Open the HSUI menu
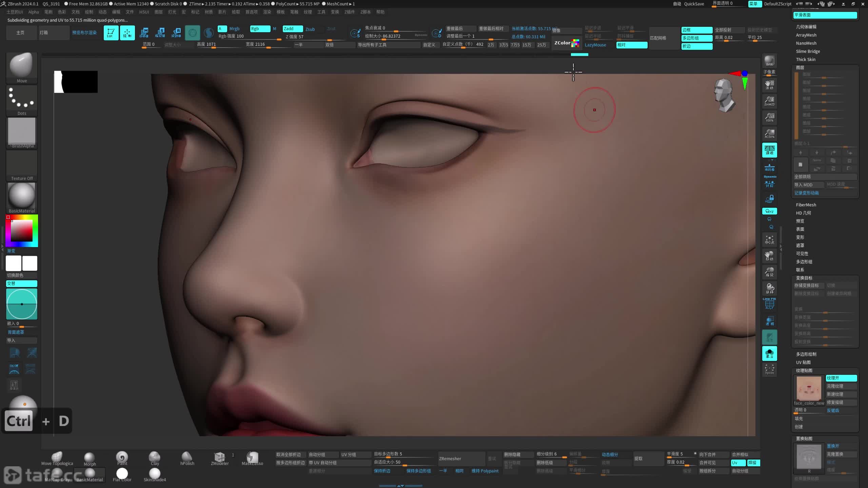Screen dimensions: 868x488 (144, 12)
